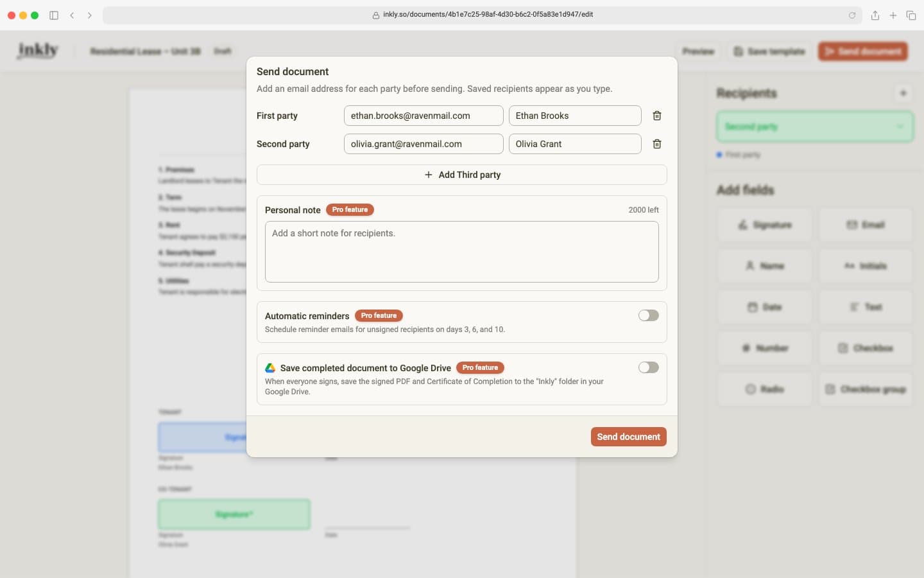Add a Checkbox group field from the sidebar
The image size is (924, 578).
point(866,389)
